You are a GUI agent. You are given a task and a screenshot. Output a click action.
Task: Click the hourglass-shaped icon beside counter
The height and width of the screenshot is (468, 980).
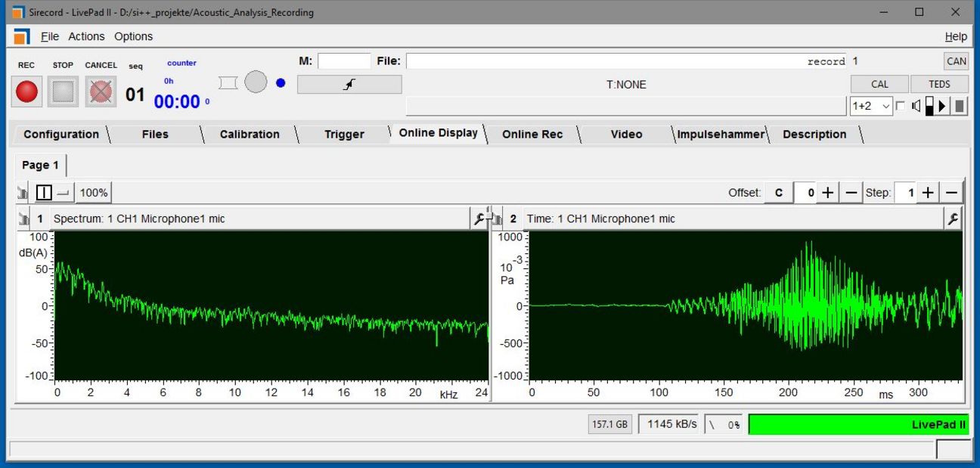click(228, 82)
